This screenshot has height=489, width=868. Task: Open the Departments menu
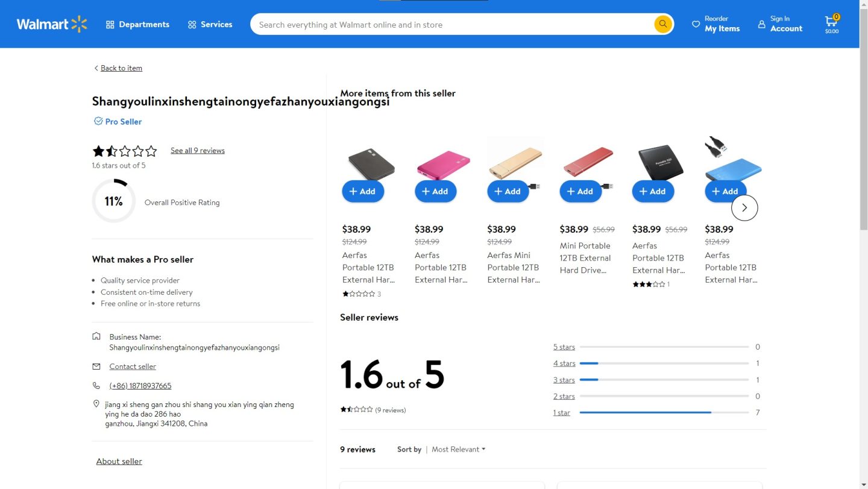click(x=137, y=25)
